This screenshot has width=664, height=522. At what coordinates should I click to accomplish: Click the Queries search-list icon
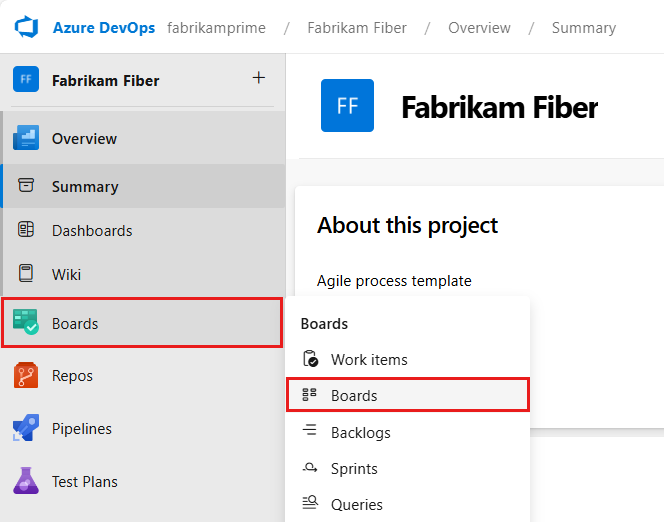310,503
